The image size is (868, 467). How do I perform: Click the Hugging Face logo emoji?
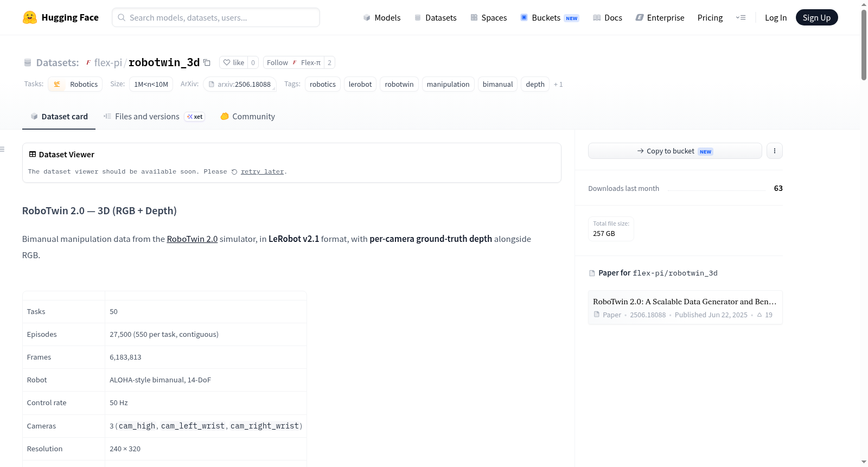[x=29, y=17]
